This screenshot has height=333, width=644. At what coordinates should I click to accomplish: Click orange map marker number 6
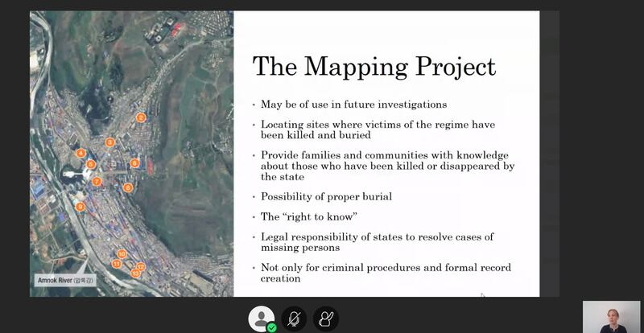click(x=134, y=163)
